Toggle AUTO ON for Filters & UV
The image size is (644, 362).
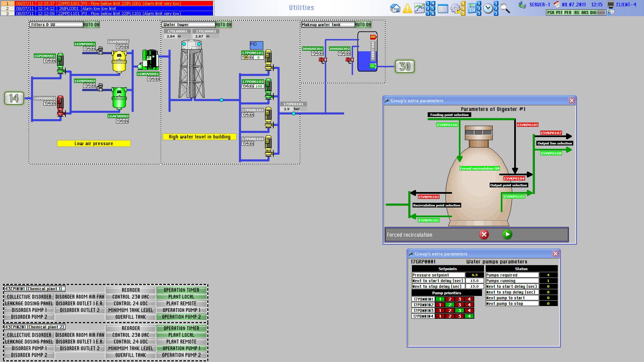[91, 24]
